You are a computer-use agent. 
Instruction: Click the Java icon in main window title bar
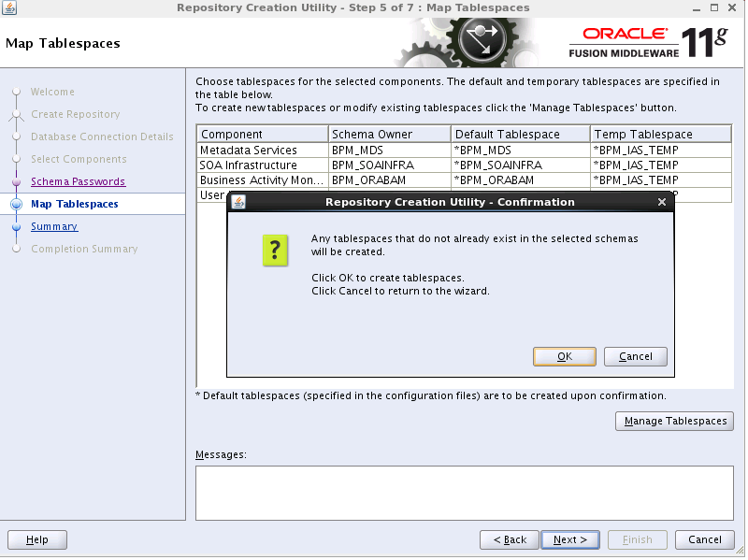9,7
